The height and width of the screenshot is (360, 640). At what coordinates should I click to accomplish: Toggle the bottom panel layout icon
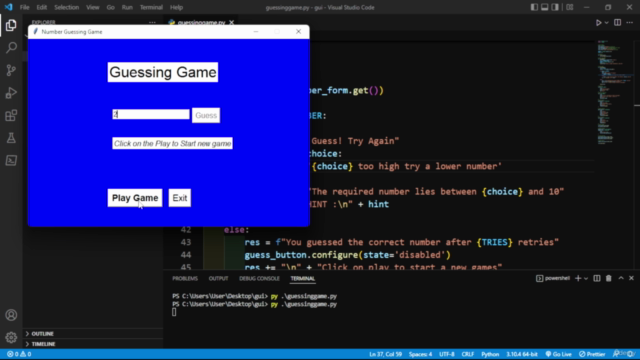click(x=544, y=7)
